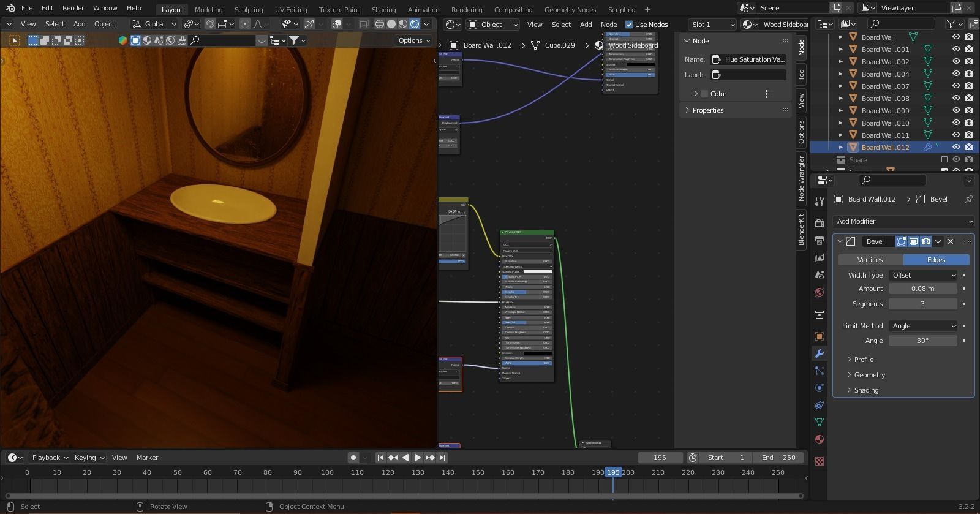Disable Board Wall.009 in renders
Screen dimensions: 980x514
pos(968,110)
